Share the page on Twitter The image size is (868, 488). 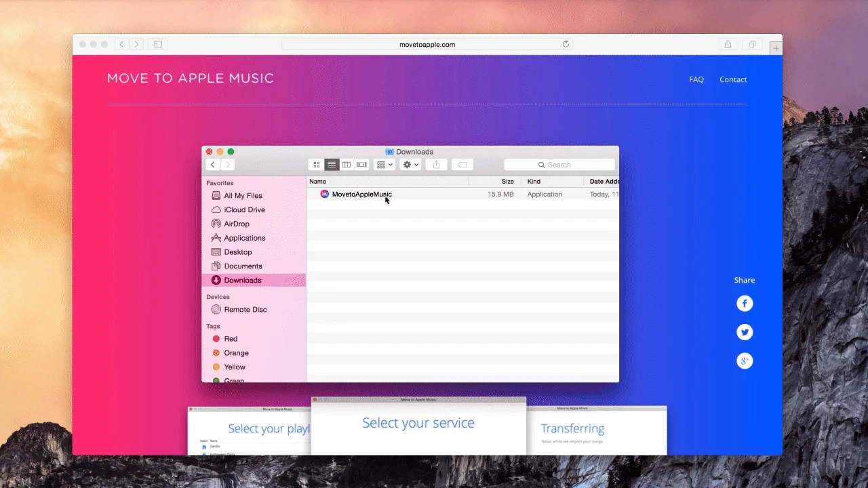pyautogui.click(x=745, y=332)
